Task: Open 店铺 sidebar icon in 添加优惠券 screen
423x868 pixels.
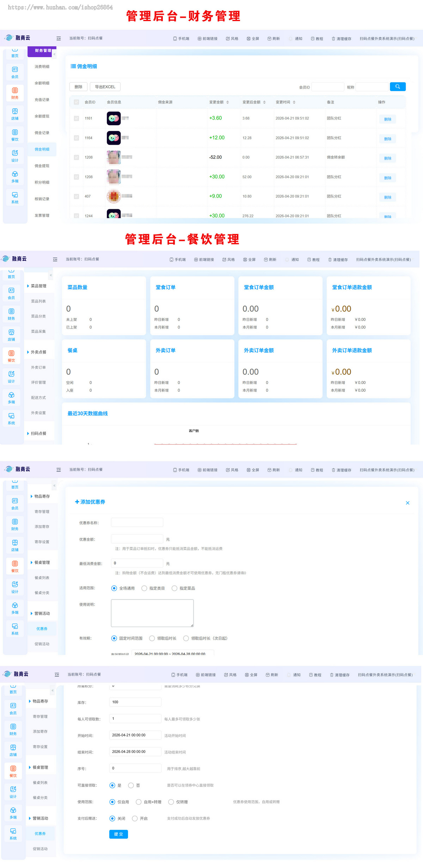Action: [x=15, y=545]
